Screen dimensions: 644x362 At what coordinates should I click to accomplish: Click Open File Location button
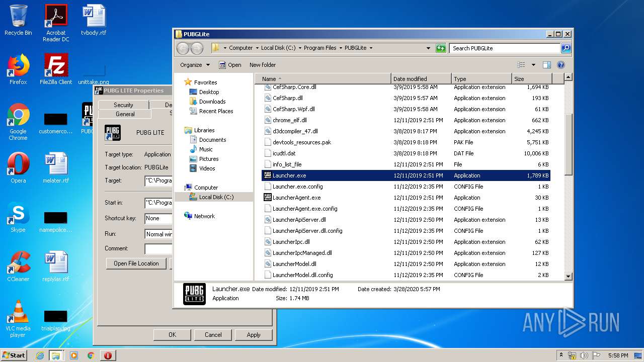coord(136,263)
